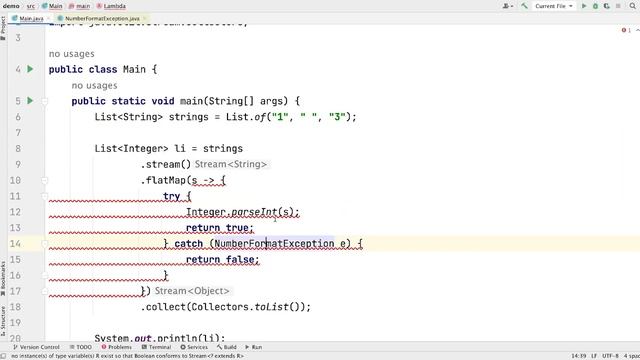Click the Stream<String> inlay hint
Screen dimensions: 640x360
pos(231,164)
